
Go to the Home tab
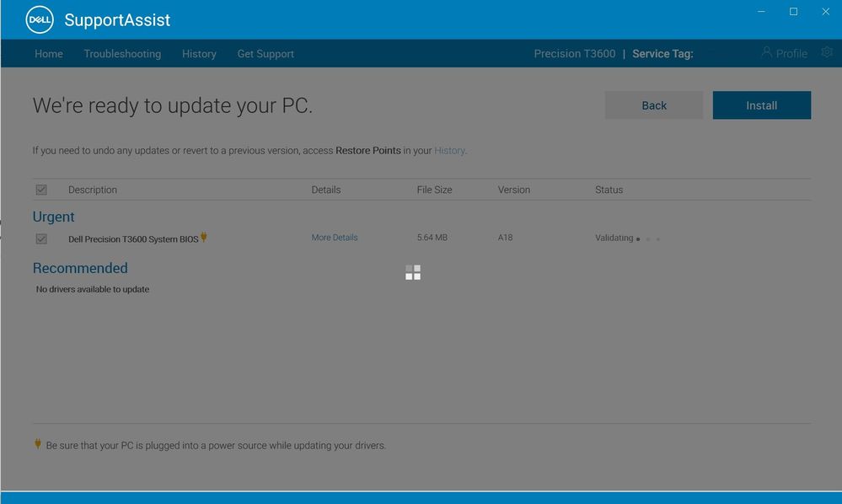(49, 54)
